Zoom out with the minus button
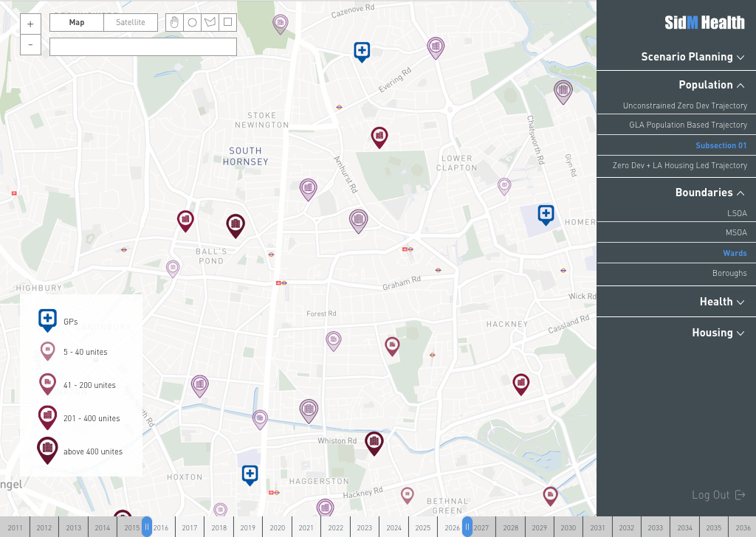The width and height of the screenshot is (756, 537). tap(30, 44)
